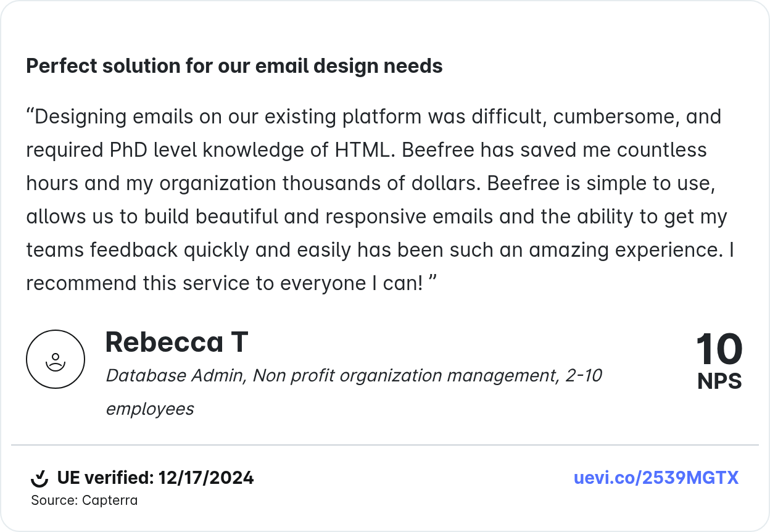The height and width of the screenshot is (532, 770).
Task: Click the reviewer name Rebecca T
Action: coord(176,342)
